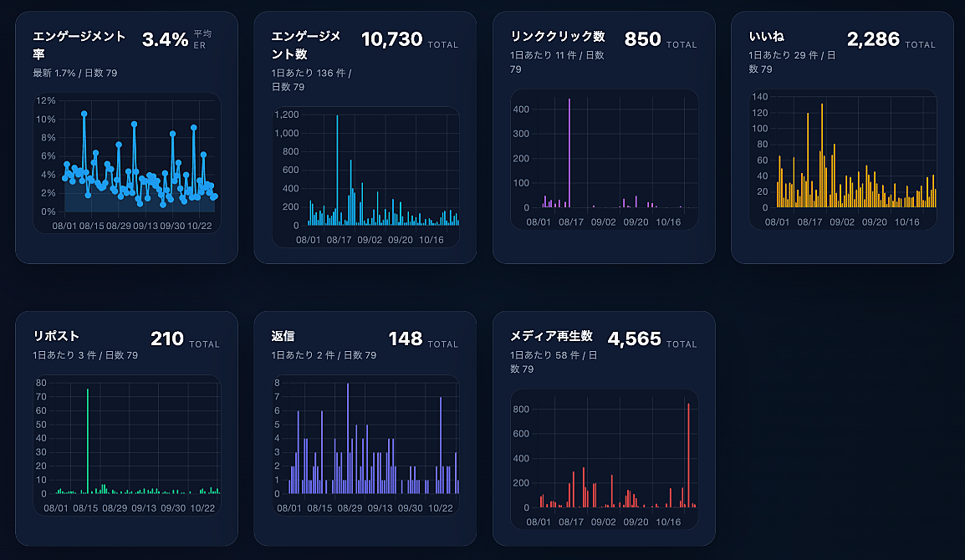This screenshot has height=560, width=965.
Task: Select the 210 reposts total value
Action: (166, 339)
